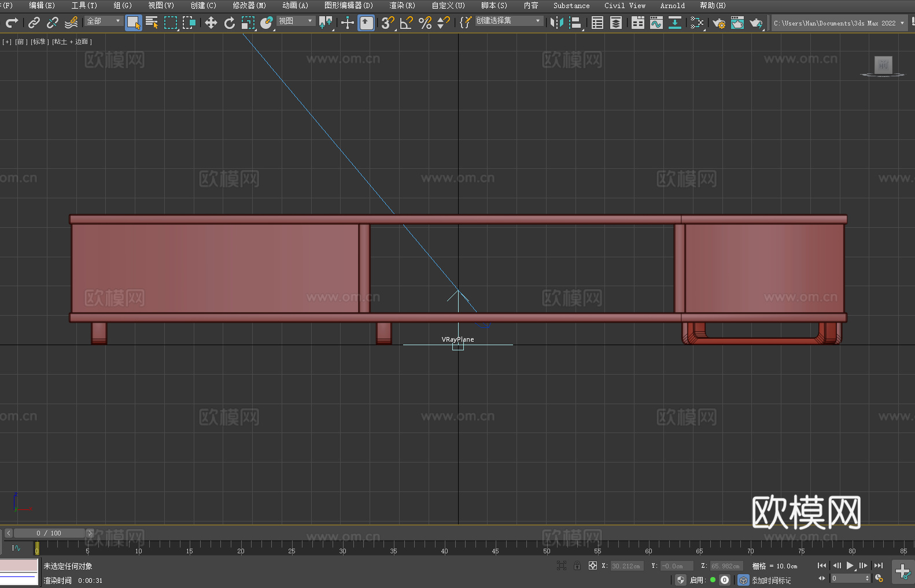Open the Mini Curve Editor toggle icon

point(16,548)
